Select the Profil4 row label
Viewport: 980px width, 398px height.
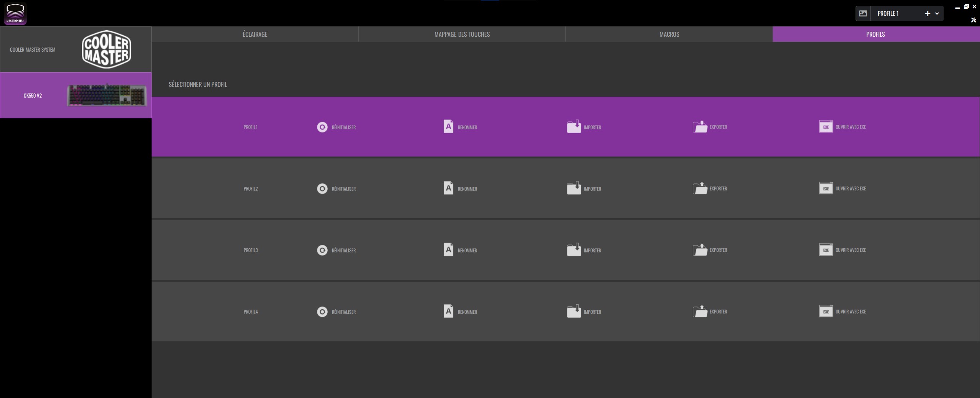251,312
